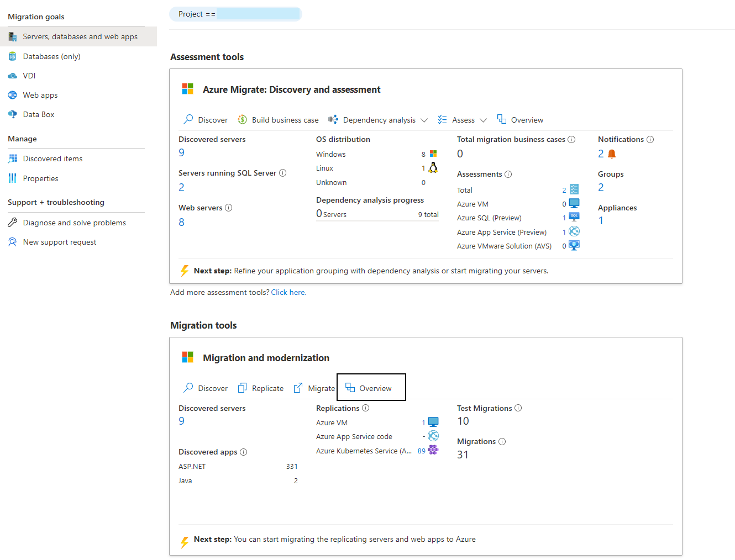Click the Discovered items grid icon
Image resolution: width=735 pixels, height=560 pixels.
tap(12, 159)
